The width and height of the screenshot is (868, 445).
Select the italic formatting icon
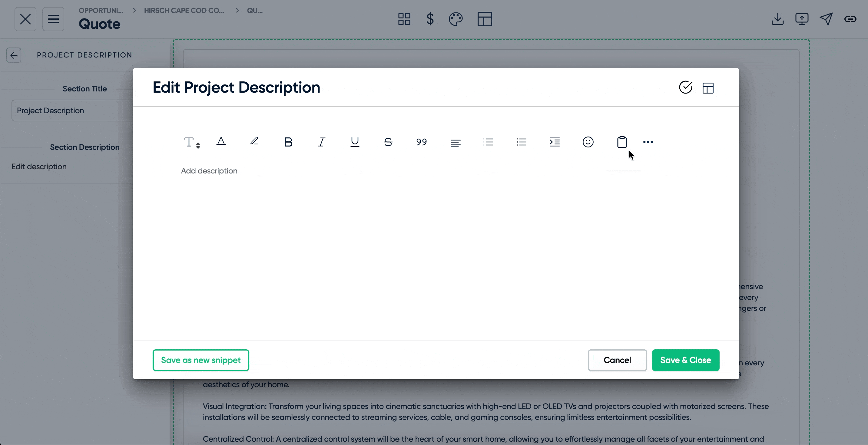[321, 142]
